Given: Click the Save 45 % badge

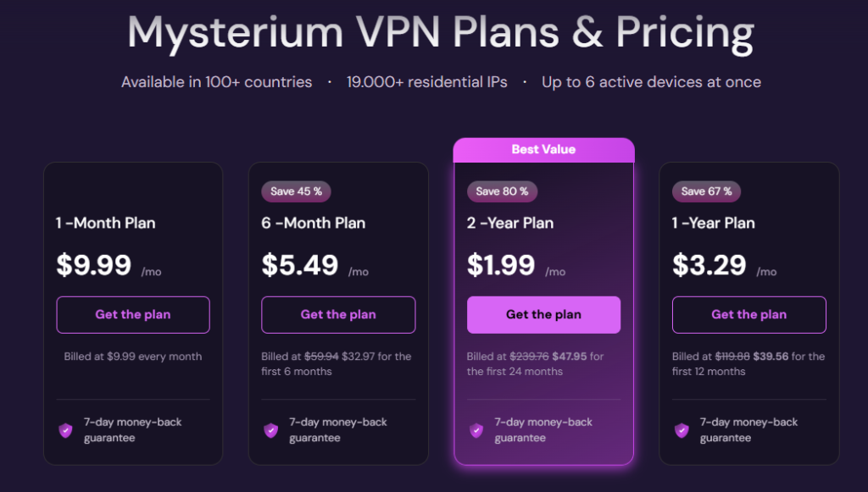Looking at the screenshot, I should tap(295, 191).
